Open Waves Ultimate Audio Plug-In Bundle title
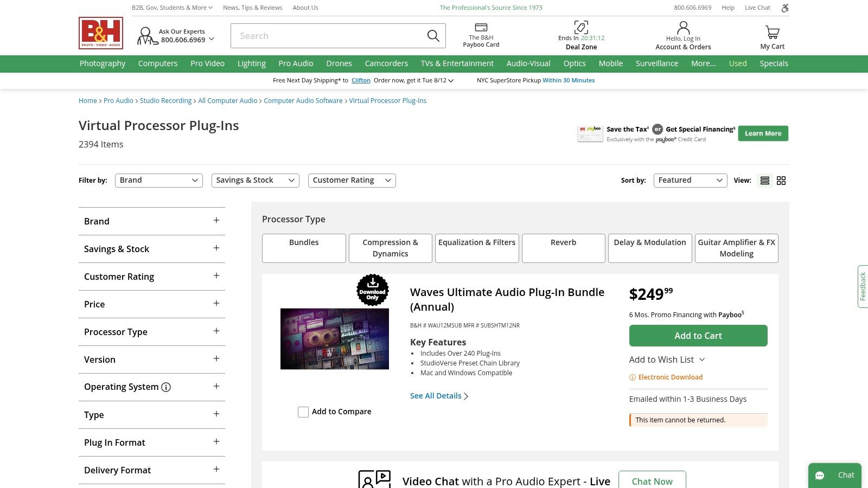 click(x=507, y=299)
